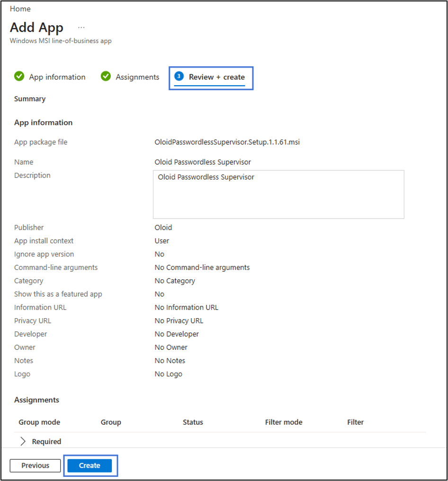Click inside the Description text box
This screenshot has height=481, width=448.
click(278, 195)
